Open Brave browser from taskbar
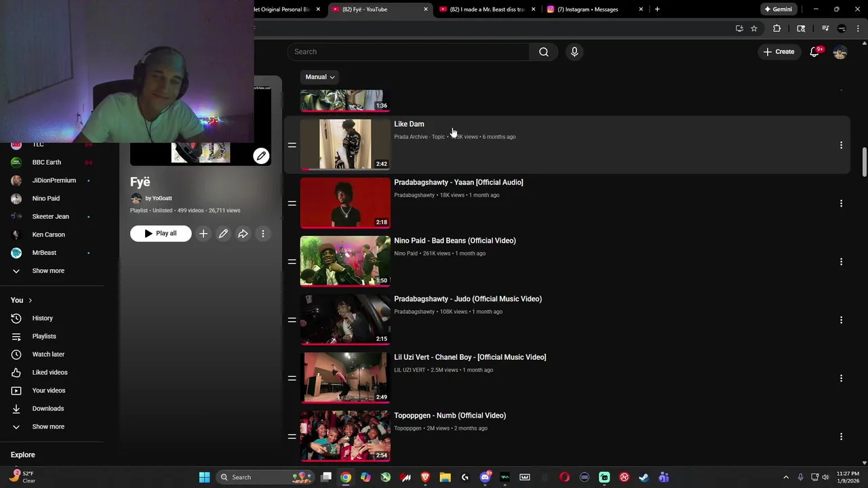The height and width of the screenshot is (488, 868). pos(425,477)
